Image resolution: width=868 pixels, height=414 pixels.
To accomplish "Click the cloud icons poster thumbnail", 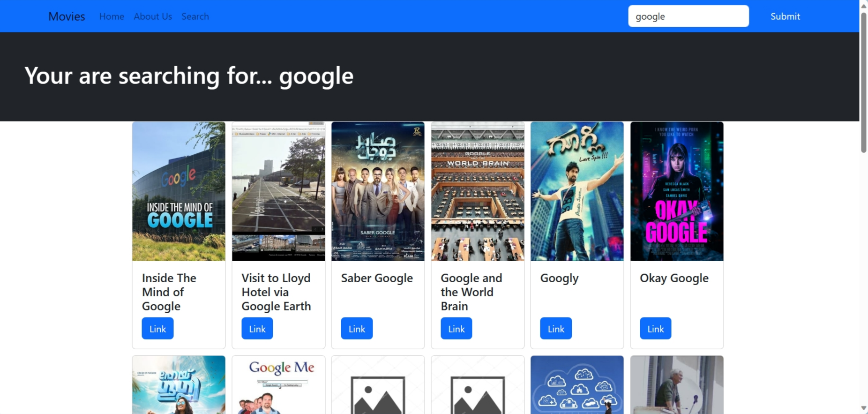I will (577, 385).
